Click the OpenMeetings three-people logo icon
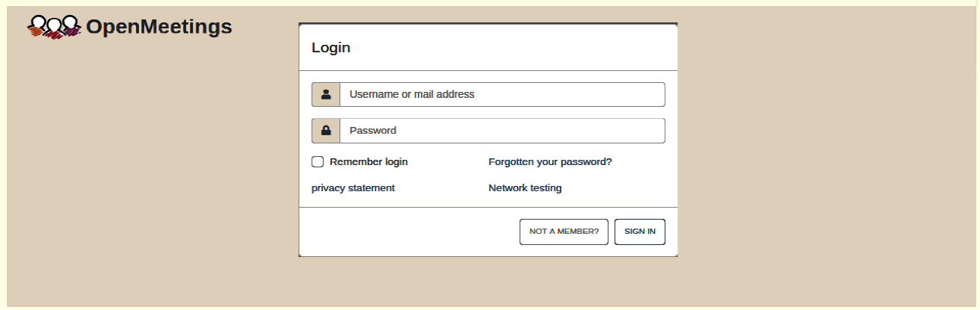The image size is (980, 310). pyautogui.click(x=54, y=28)
